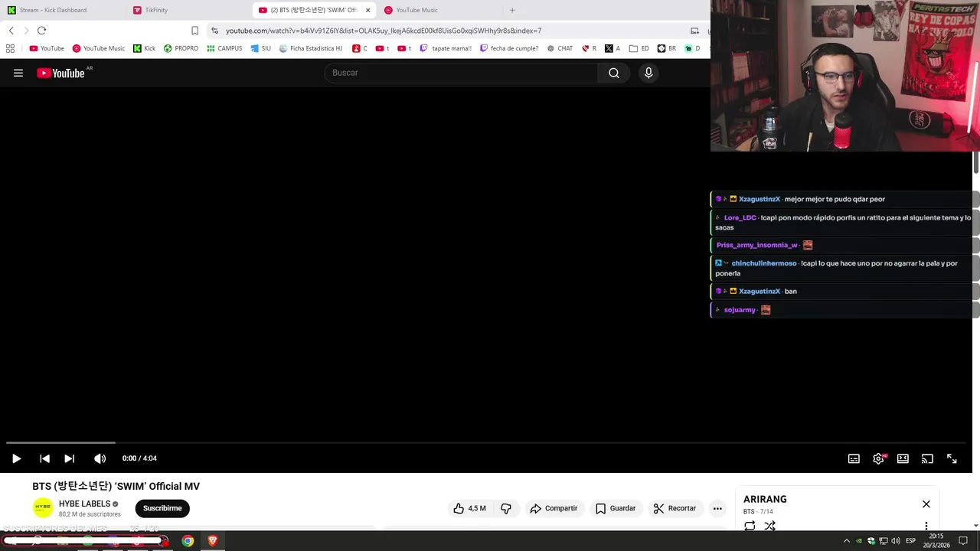Open SIU bookmark

(x=260, y=48)
